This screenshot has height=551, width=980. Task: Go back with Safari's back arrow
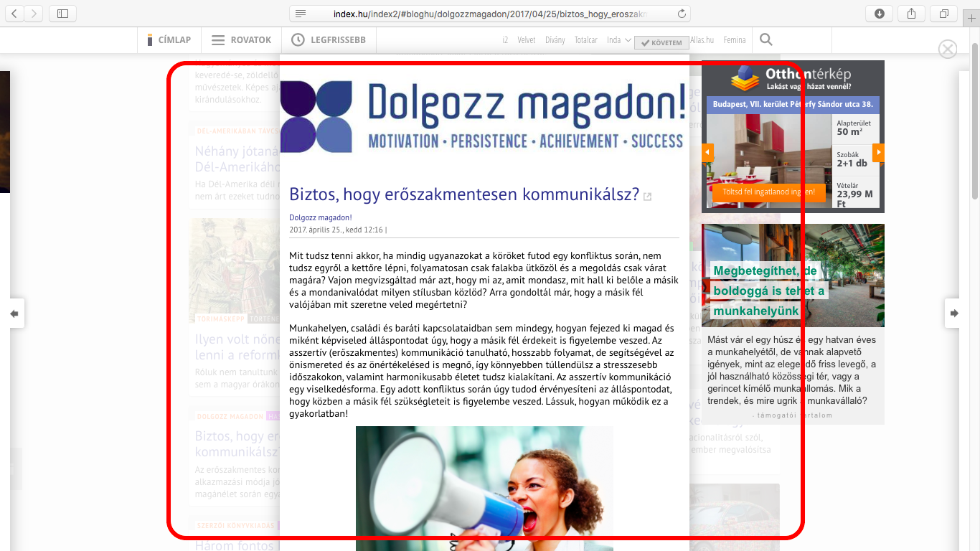tap(15, 13)
